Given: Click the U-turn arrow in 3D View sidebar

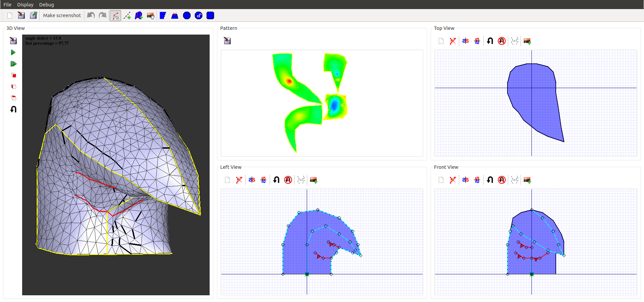Looking at the screenshot, I should 13,109.
